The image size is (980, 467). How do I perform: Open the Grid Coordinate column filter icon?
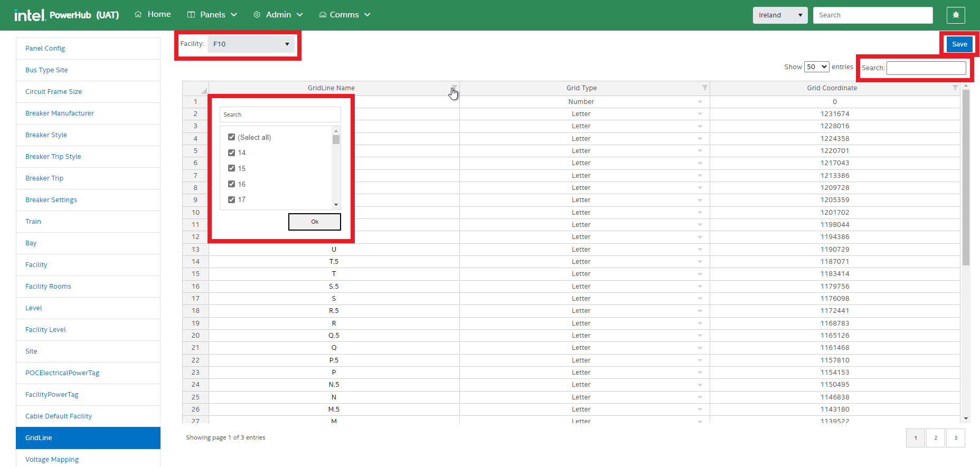pyautogui.click(x=955, y=88)
